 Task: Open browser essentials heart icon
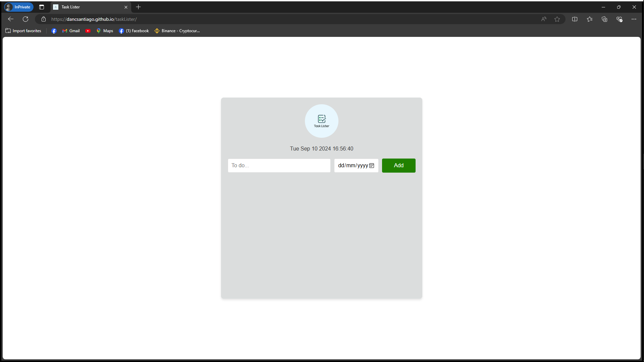619,19
